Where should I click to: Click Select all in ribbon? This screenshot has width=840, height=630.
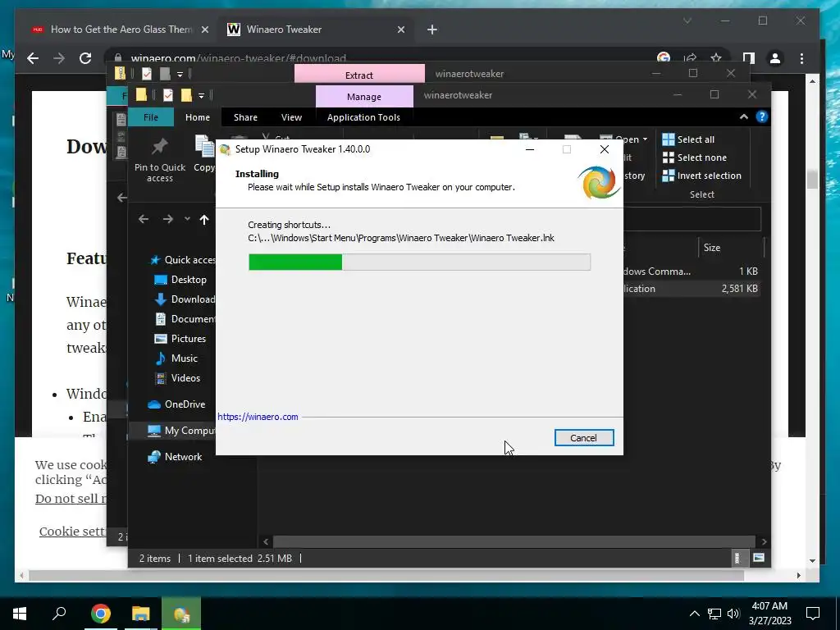pyautogui.click(x=688, y=139)
